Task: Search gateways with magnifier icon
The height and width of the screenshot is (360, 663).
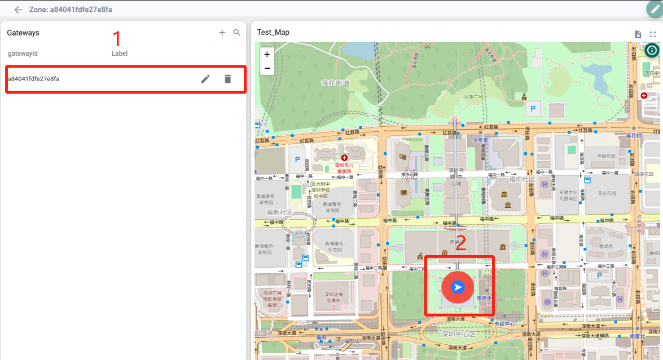Action: [237, 33]
